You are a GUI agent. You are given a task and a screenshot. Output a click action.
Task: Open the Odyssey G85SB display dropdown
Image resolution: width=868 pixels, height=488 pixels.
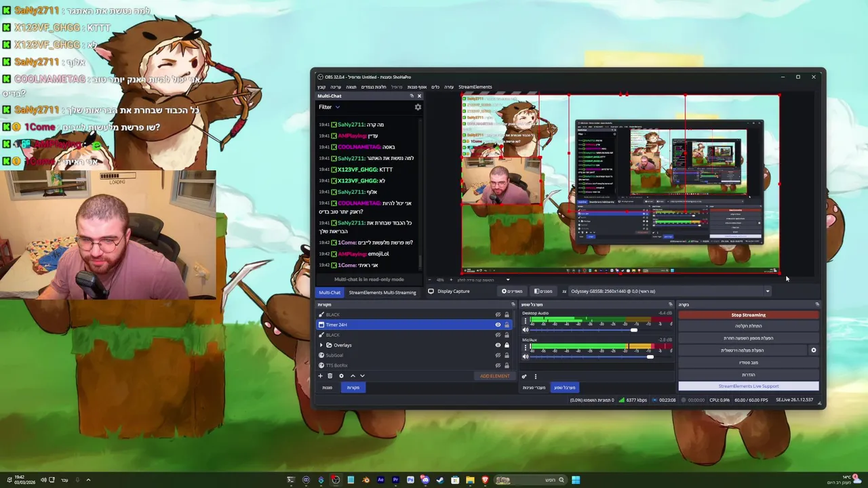tap(670, 291)
